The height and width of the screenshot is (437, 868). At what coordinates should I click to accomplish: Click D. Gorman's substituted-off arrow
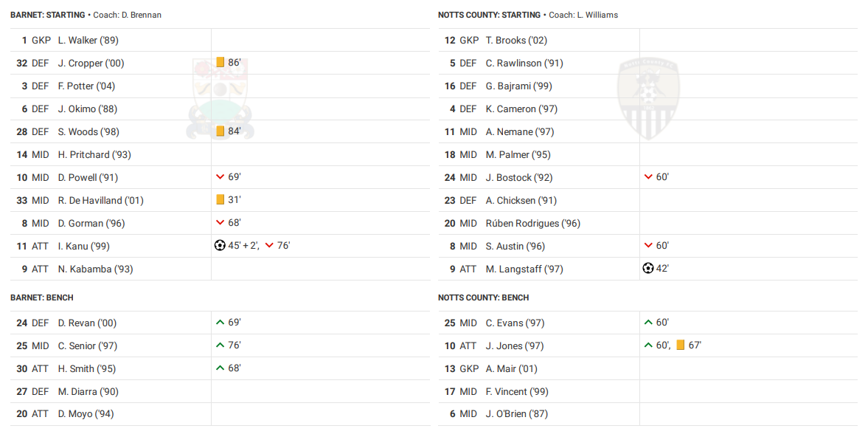tap(220, 223)
